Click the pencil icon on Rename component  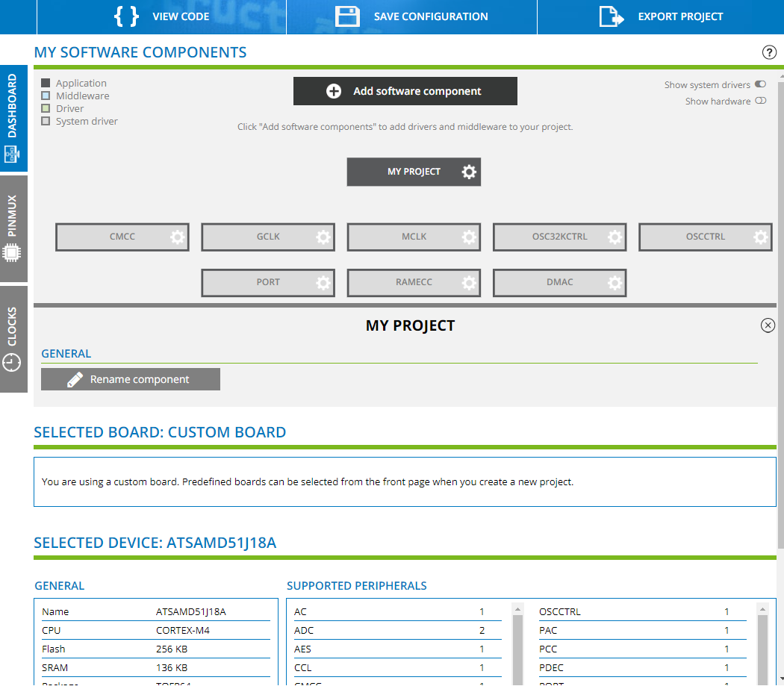[75, 379]
